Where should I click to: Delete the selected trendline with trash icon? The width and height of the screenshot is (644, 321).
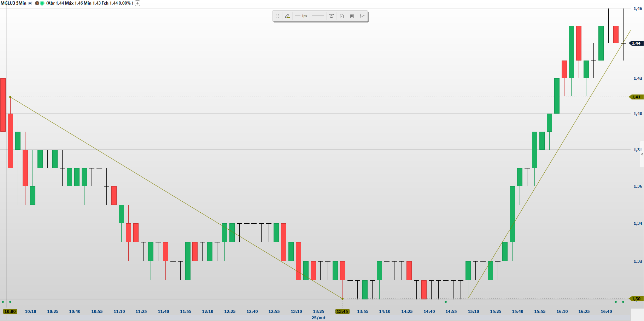click(x=352, y=16)
